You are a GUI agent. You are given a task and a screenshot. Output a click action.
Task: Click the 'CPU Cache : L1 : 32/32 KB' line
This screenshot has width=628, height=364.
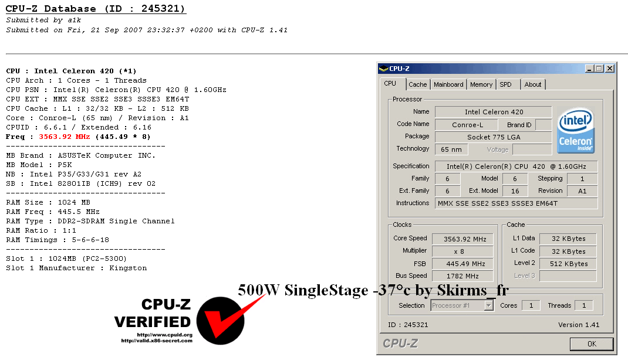(97, 109)
